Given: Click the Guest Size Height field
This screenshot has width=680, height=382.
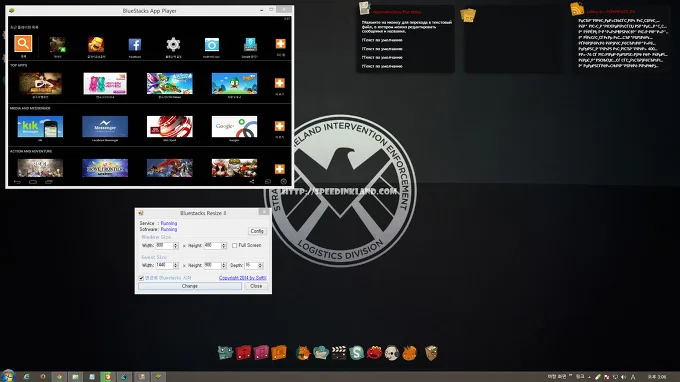Looking at the screenshot, I should [x=212, y=265].
